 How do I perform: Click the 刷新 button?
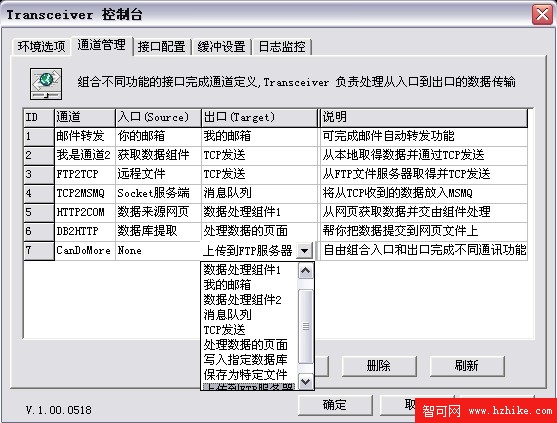pyautogui.click(x=467, y=366)
